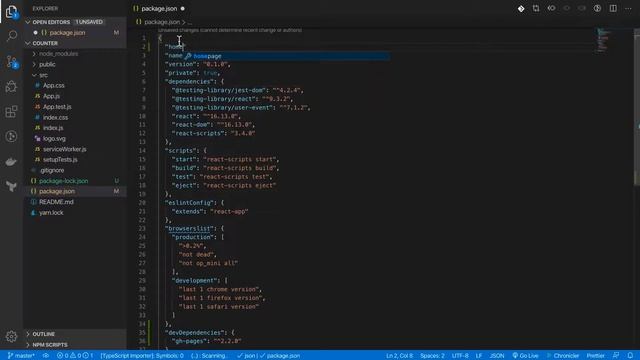Click the Go Live button
This screenshot has height=360, width=640.
(x=526, y=356)
